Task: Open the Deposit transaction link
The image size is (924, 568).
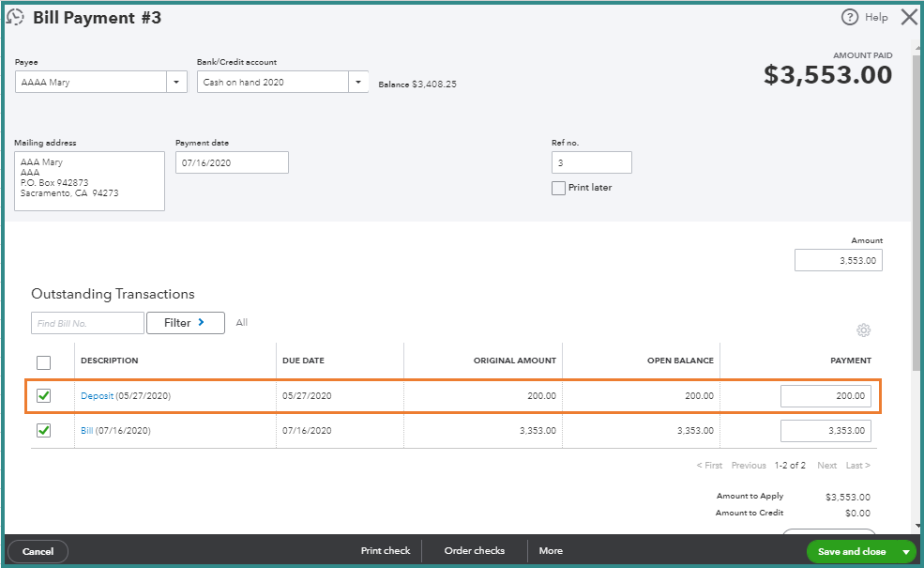Action: pyautogui.click(x=97, y=396)
